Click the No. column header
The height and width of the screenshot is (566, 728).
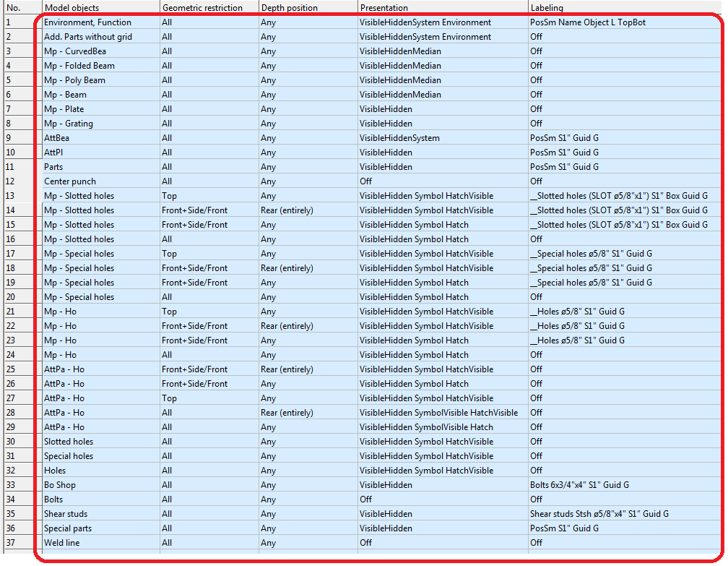(x=23, y=7)
